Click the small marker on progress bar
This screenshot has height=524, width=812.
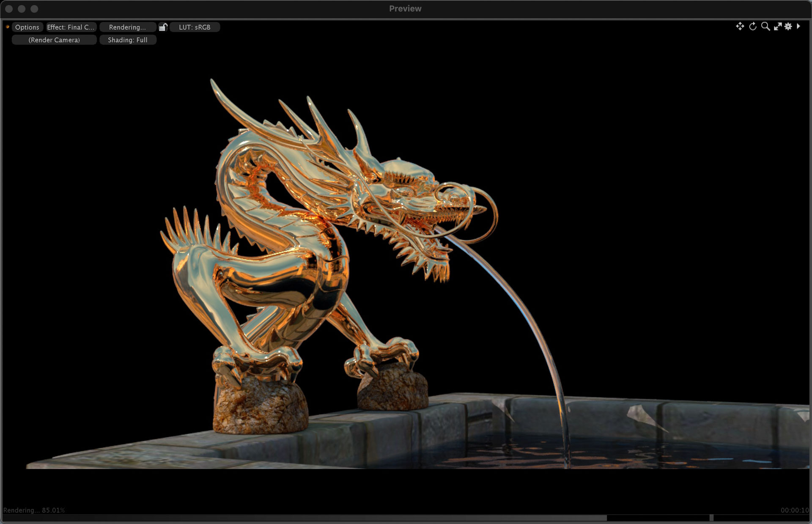click(711, 518)
